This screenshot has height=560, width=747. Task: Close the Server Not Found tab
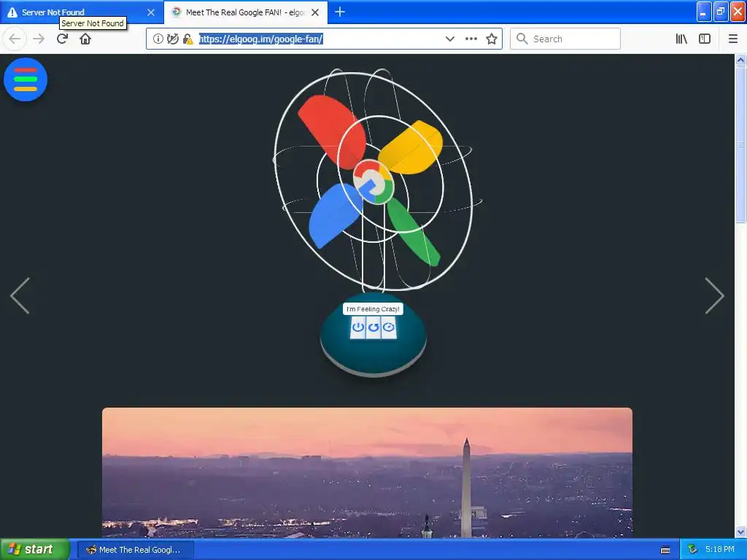[151, 12]
